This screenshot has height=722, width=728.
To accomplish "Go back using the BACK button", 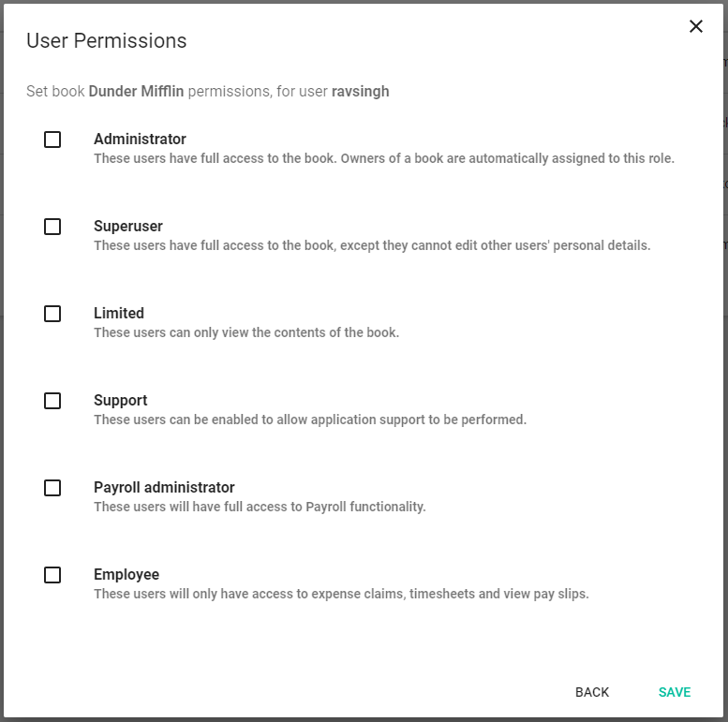I will (x=592, y=692).
